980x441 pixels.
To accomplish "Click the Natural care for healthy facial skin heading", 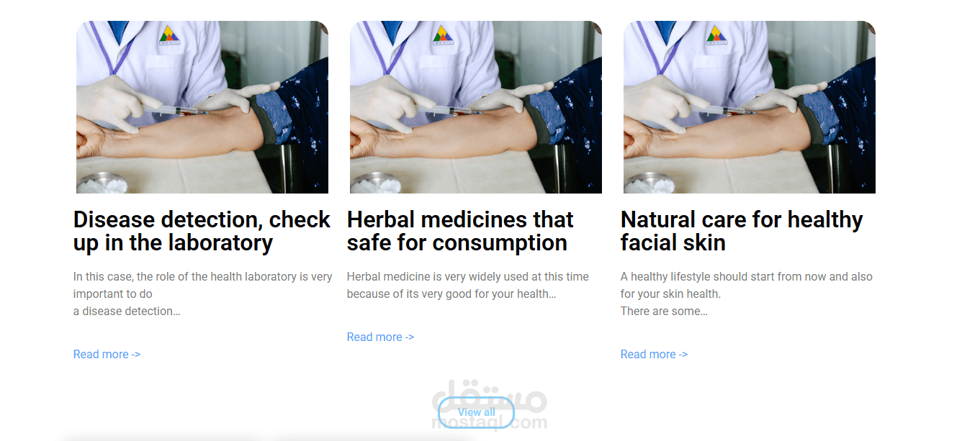I will [742, 231].
